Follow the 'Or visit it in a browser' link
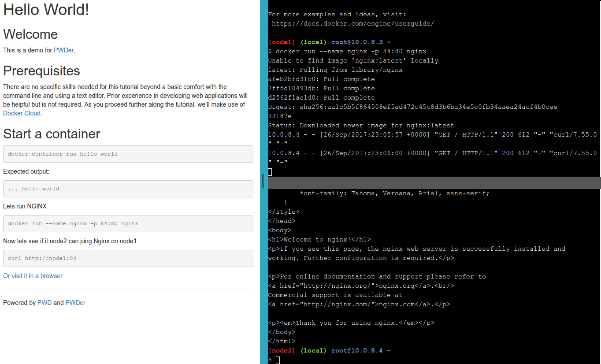601x364 pixels. click(33, 276)
